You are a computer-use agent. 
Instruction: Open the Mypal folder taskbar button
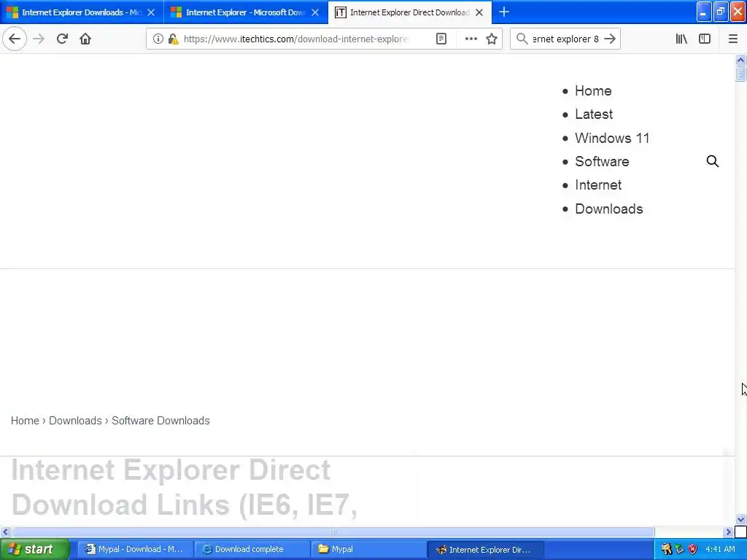pyautogui.click(x=368, y=549)
